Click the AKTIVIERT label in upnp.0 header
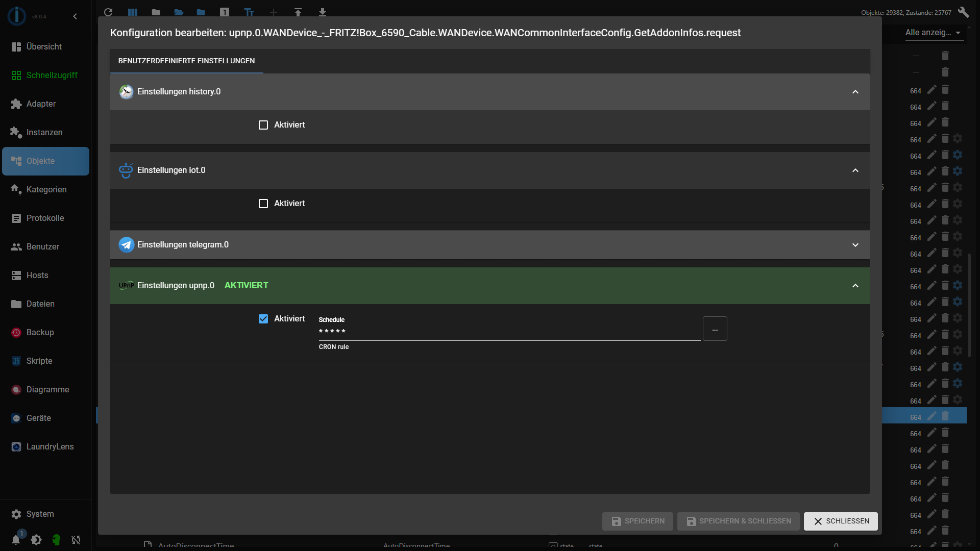This screenshot has width=980, height=551. click(x=246, y=286)
